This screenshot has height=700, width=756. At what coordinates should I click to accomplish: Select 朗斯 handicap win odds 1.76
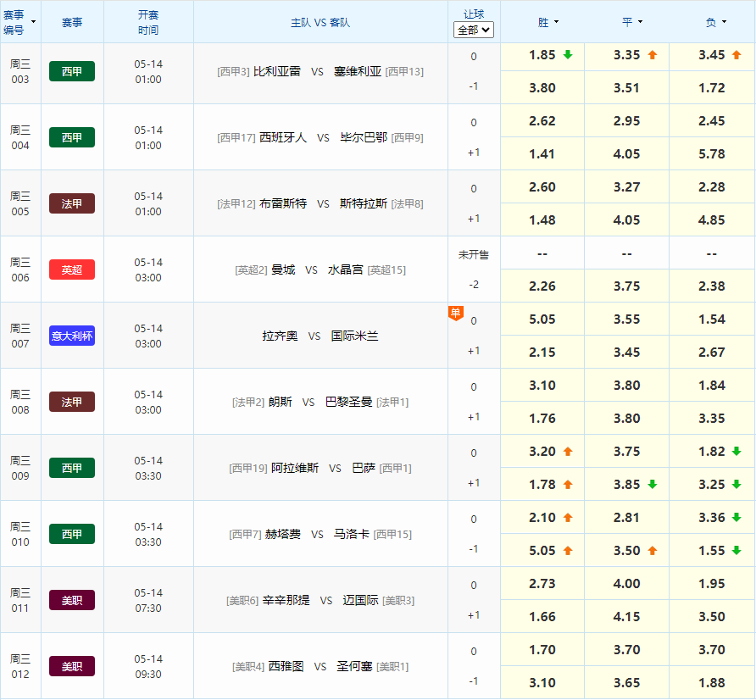(x=542, y=418)
